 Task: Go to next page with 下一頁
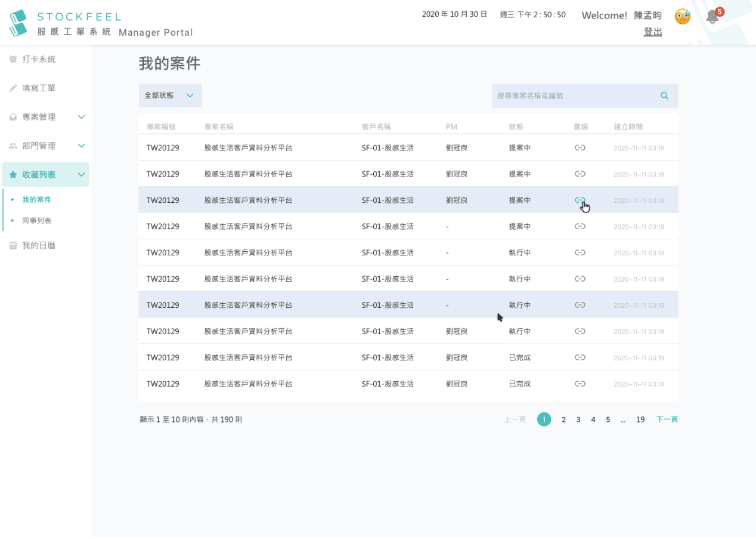click(667, 419)
